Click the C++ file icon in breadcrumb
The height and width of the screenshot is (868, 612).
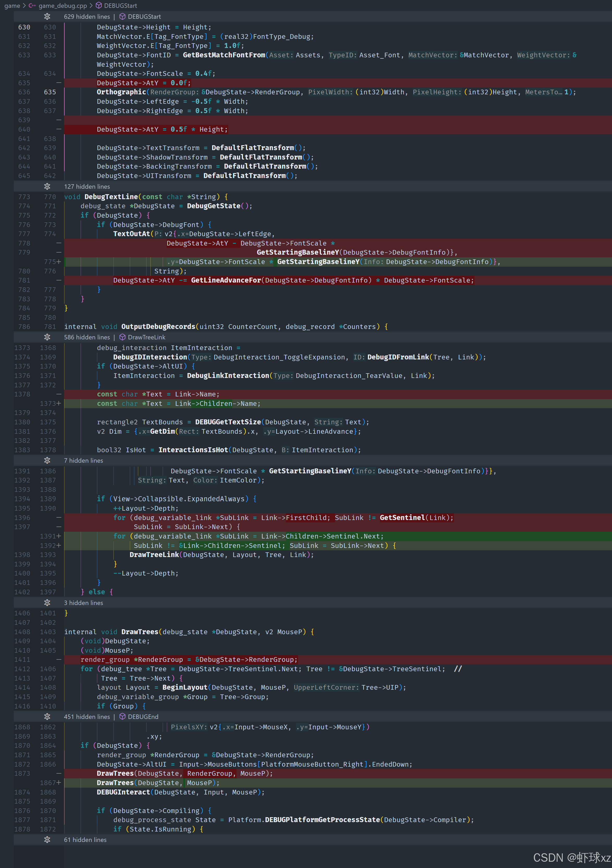pyautogui.click(x=33, y=6)
